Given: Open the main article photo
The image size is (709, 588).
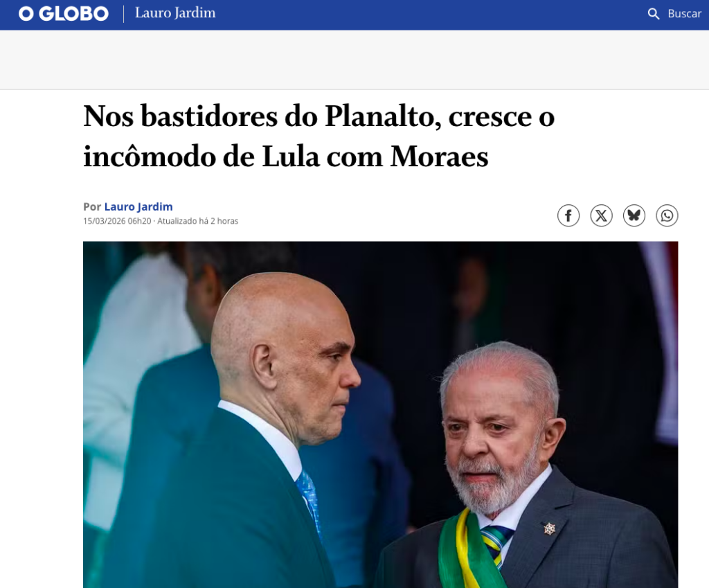Looking at the screenshot, I should [x=380, y=414].
